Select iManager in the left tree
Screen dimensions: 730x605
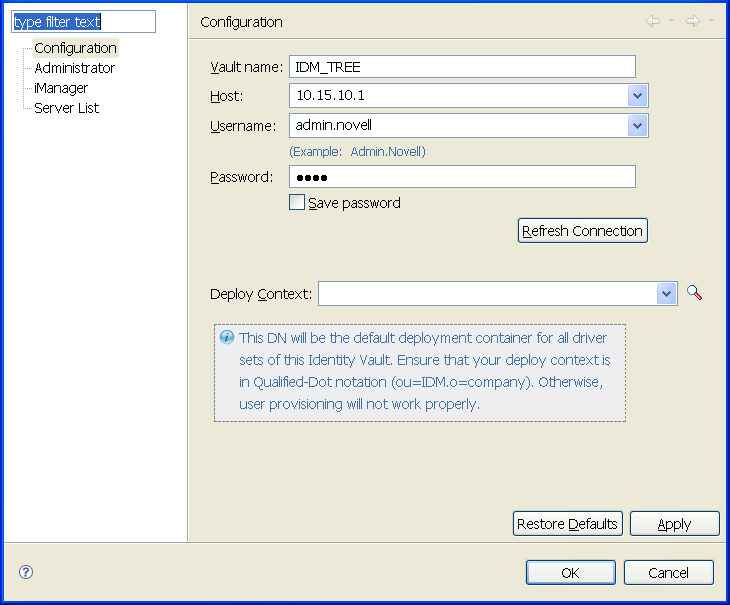(61, 88)
